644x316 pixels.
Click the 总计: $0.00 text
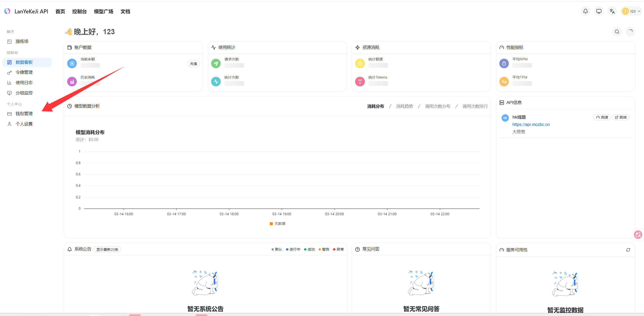(x=87, y=140)
